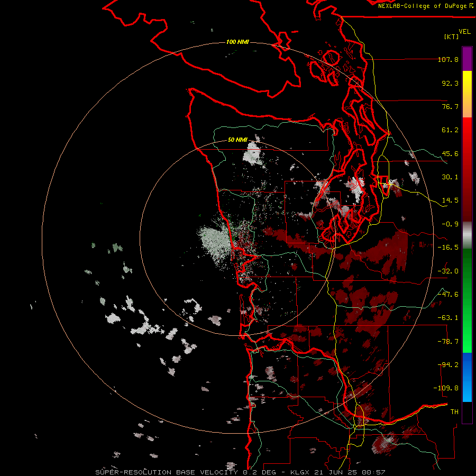This screenshot has height=476, width=476.
Task: Click the 0.2 DEG elevation text
Action: coord(259,472)
